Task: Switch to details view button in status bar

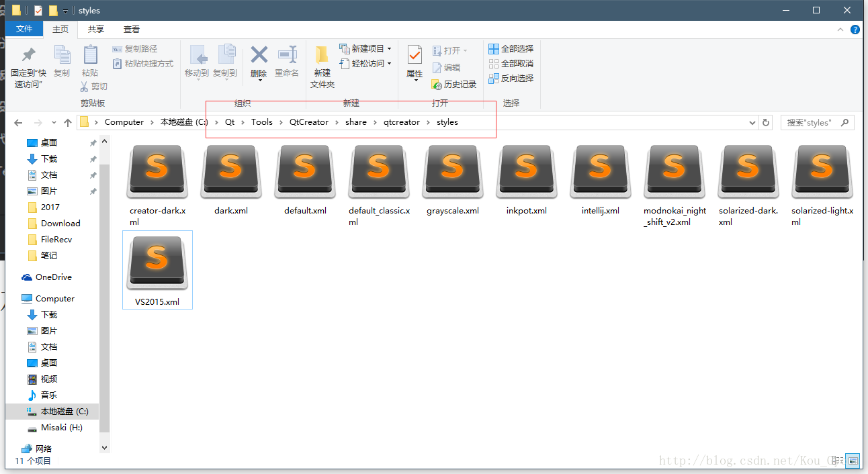Action: [839, 461]
